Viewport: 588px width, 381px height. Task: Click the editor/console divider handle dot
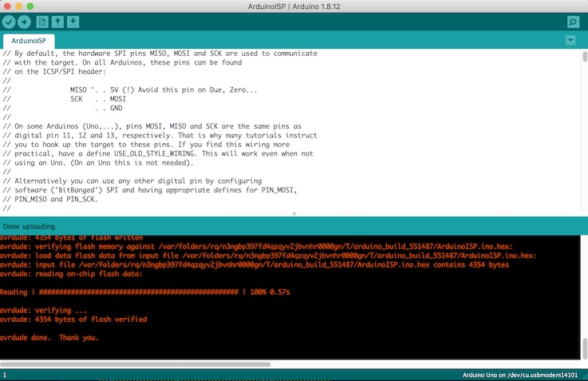point(294,213)
